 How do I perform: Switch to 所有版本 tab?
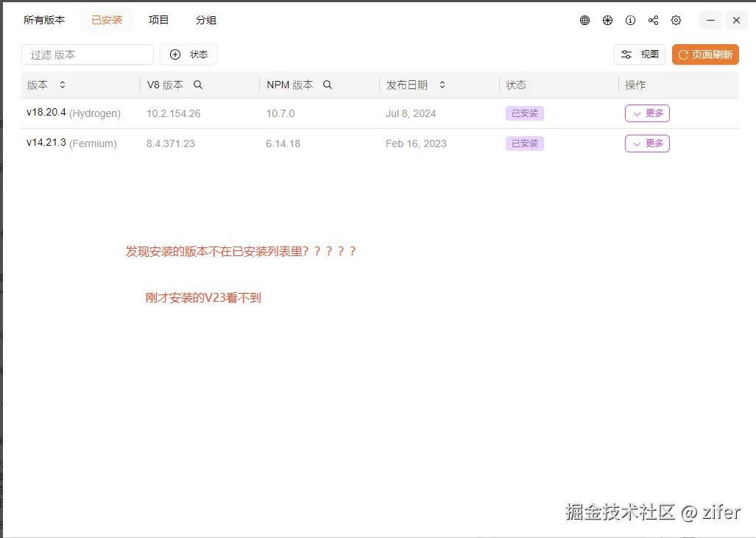(44, 21)
